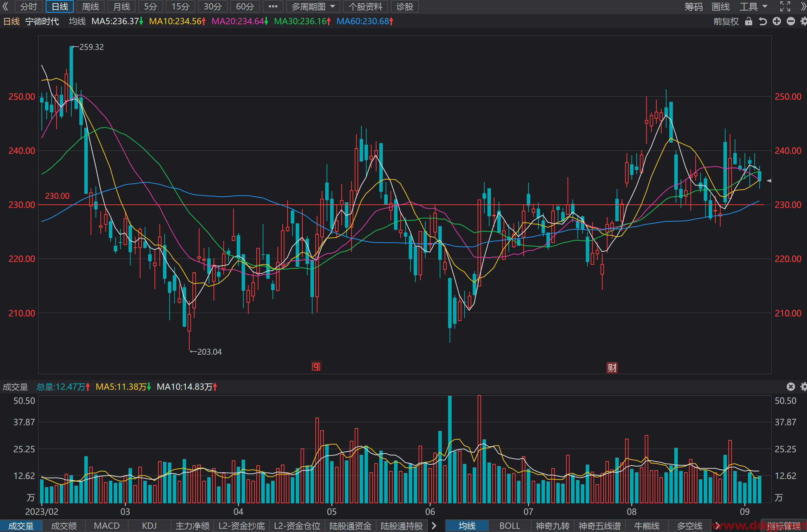Expand more periods via the ellipsis button

coord(273,6)
